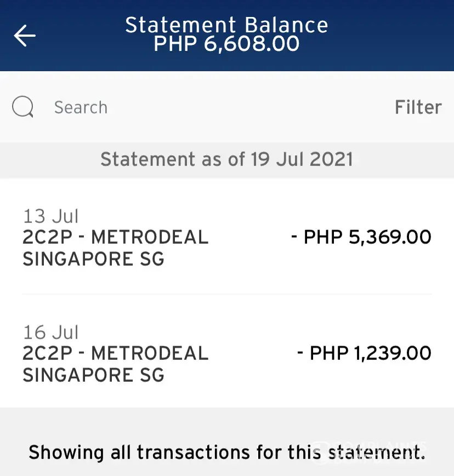
Task: Select the PHP 5,369.00 amount
Action: (367, 237)
